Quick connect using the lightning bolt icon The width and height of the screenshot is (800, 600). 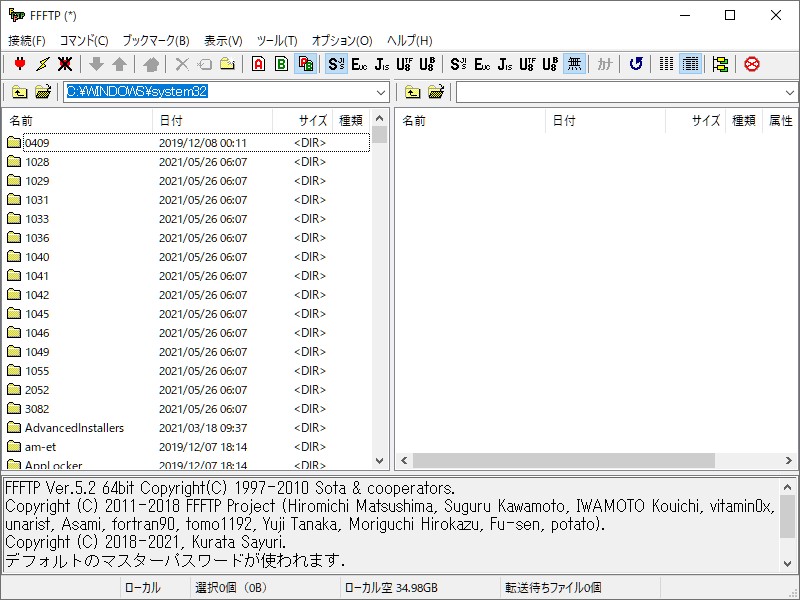point(42,63)
